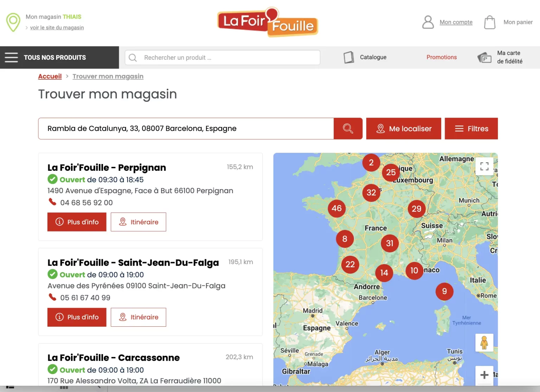Open the Filtres panel button
The height and width of the screenshot is (392, 540).
click(x=471, y=129)
